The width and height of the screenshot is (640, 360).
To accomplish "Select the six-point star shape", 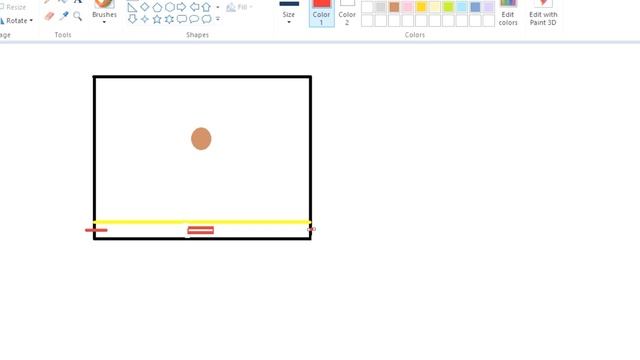I will 169,19.
